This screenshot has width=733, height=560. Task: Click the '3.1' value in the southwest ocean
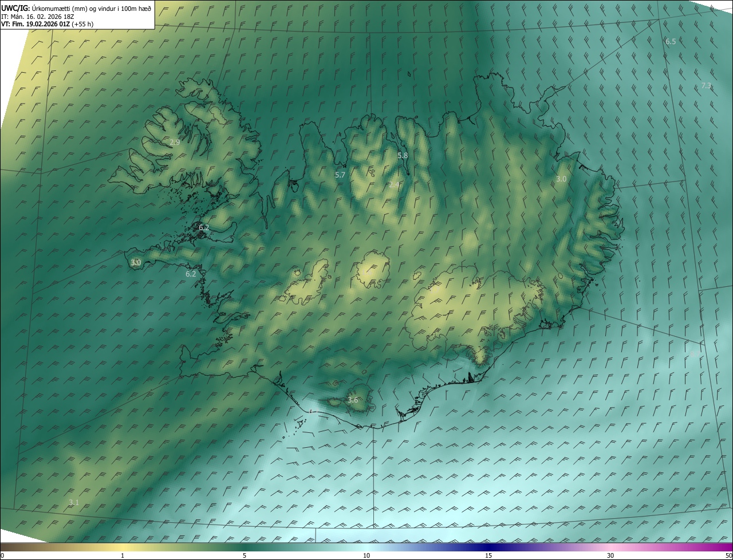pyautogui.click(x=74, y=503)
